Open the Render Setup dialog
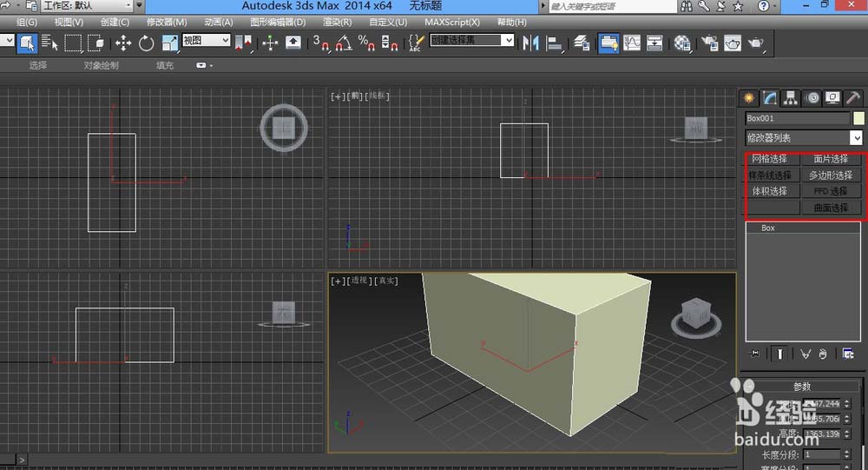868x470 pixels. 709,43
